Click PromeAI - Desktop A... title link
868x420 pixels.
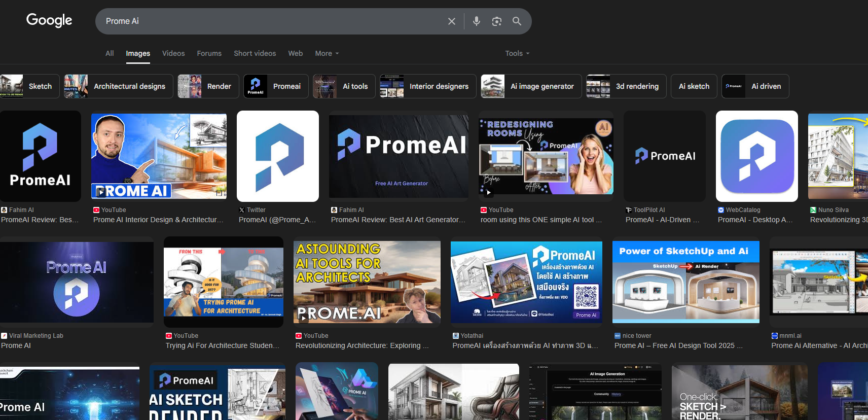[755, 220]
